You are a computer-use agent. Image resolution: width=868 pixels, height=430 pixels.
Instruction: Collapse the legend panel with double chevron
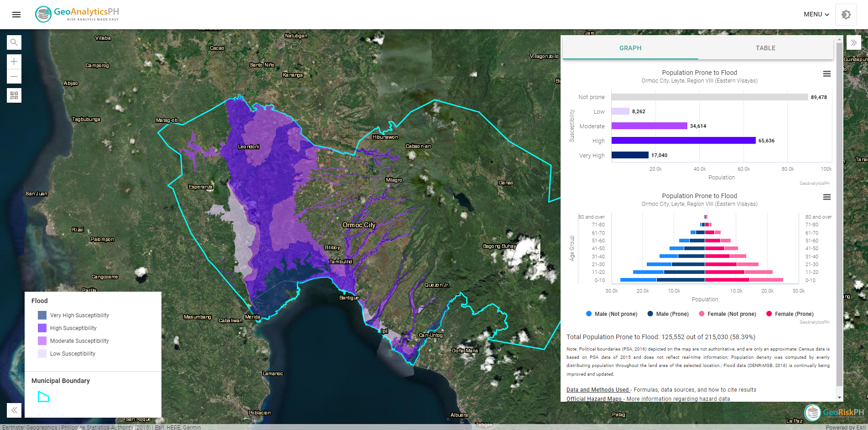tap(14, 410)
